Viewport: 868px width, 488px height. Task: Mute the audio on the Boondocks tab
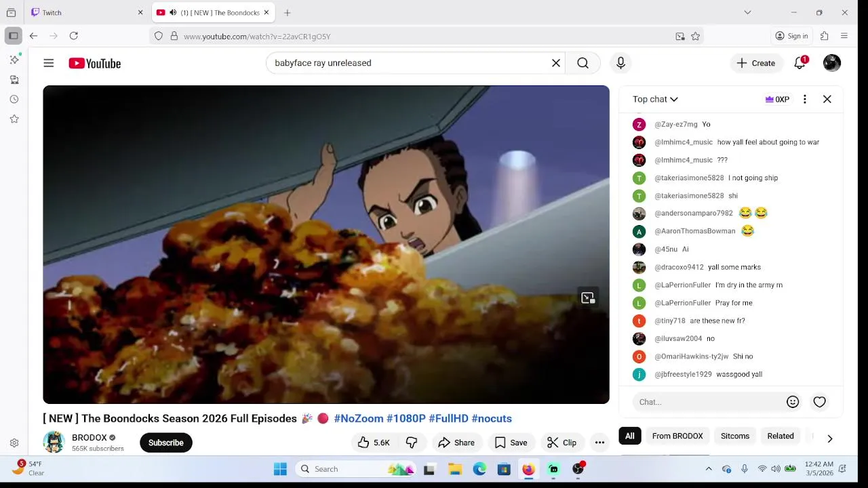click(x=173, y=12)
